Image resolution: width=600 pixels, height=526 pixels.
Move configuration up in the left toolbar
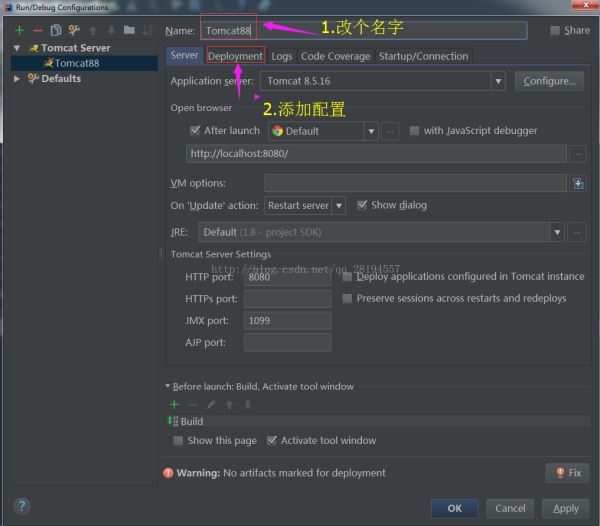pos(93,30)
